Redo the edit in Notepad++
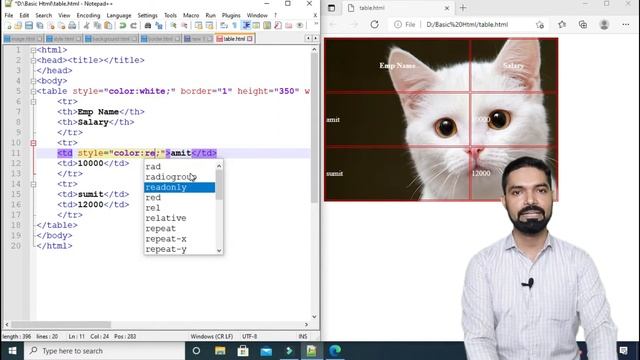Screen dimensions: 640x360 pyautogui.click(x=133, y=25)
